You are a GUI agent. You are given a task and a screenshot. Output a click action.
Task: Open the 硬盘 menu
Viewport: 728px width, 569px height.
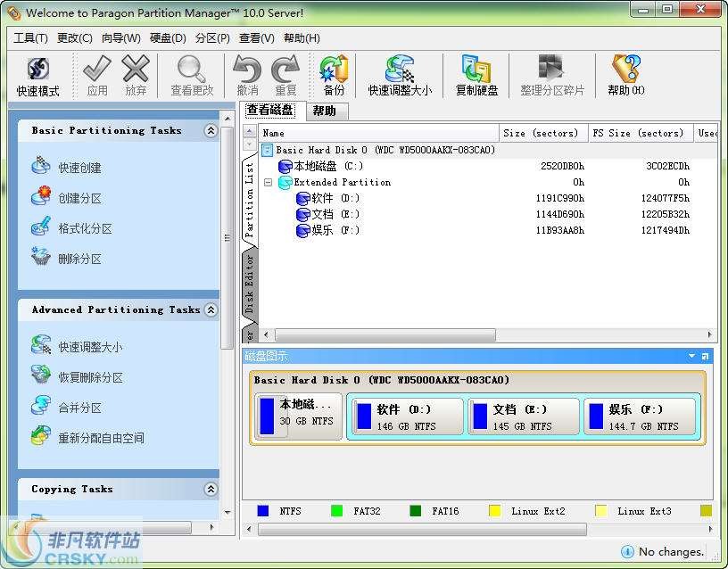(x=168, y=37)
